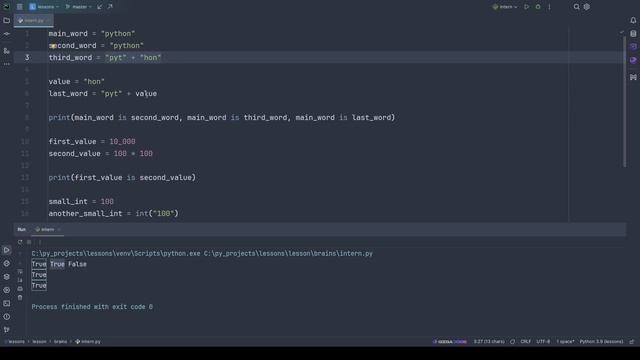This screenshot has width=640, height=360.
Task: Click the intern.py breadcrumb in status bar
Action: tap(88, 342)
